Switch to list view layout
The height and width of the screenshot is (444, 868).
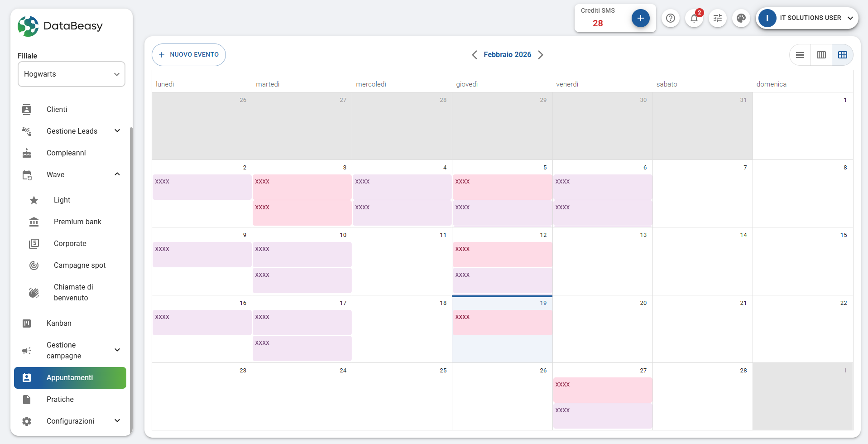pyautogui.click(x=800, y=55)
